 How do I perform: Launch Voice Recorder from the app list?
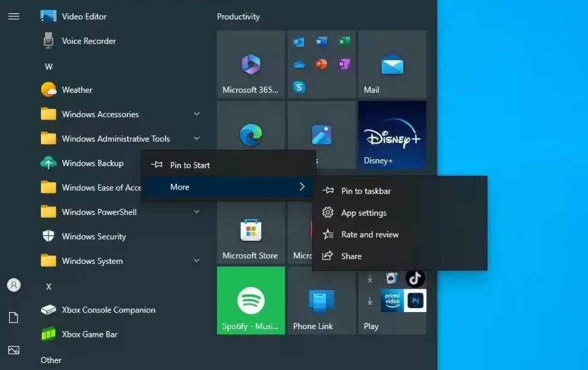click(78, 41)
